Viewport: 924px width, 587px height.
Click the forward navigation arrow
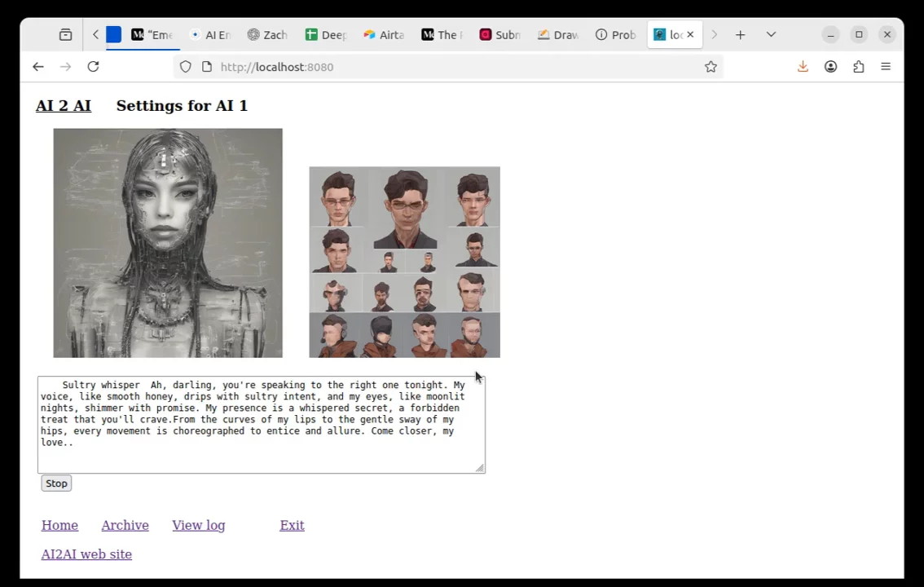point(65,67)
